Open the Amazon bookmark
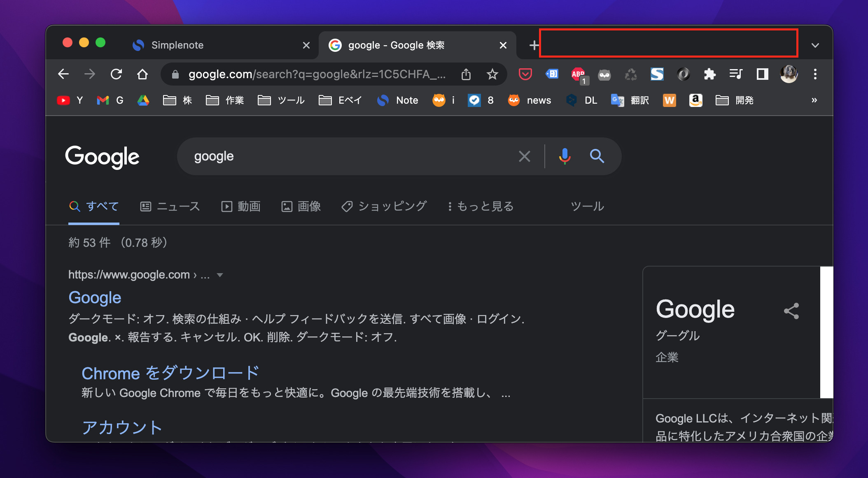 pos(695,100)
